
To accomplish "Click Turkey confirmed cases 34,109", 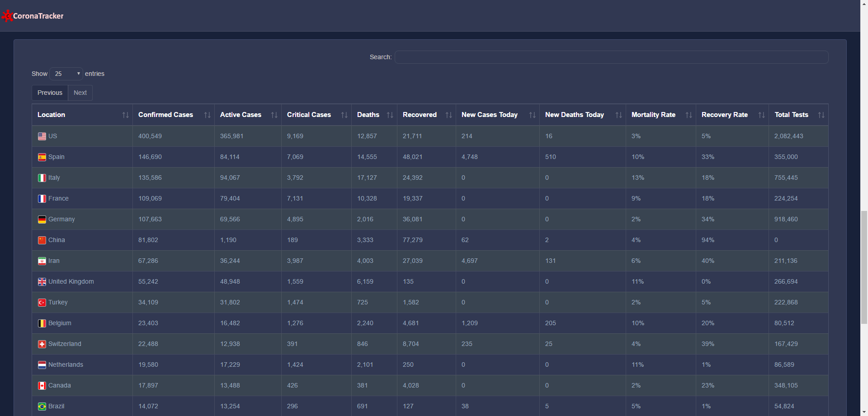I will click(x=148, y=302).
